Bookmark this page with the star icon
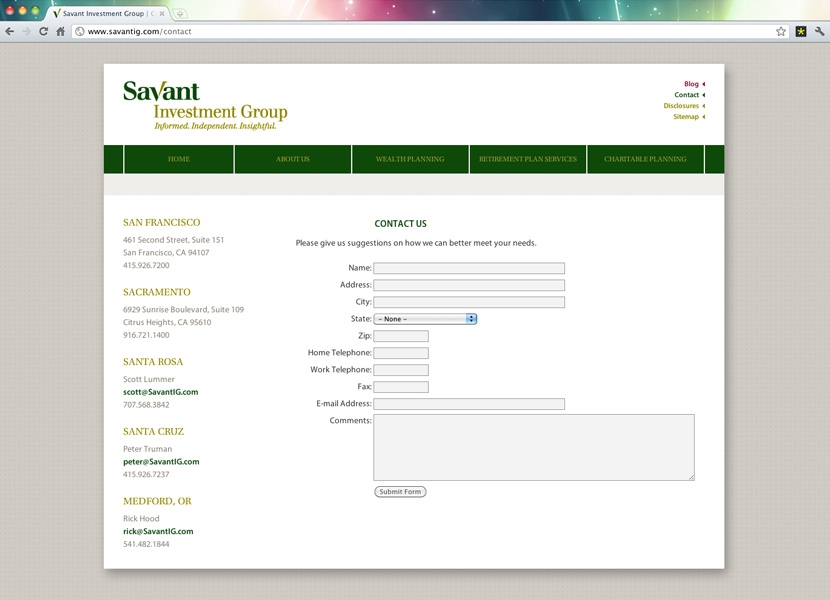Viewport: 830px width, 600px height. coord(781,32)
